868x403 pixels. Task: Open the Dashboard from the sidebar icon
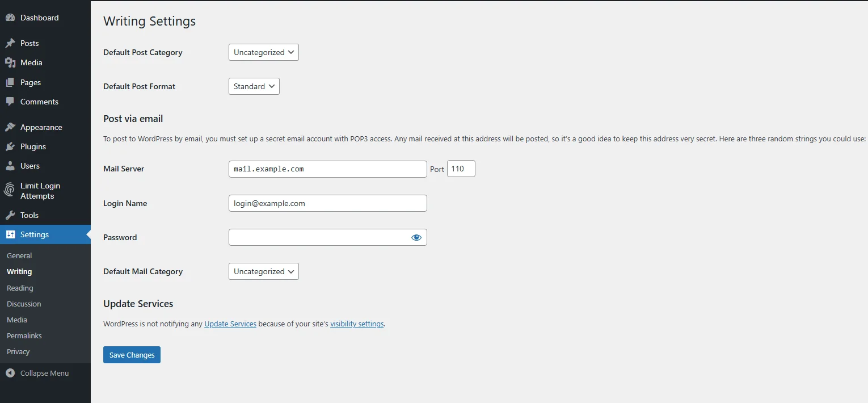point(10,18)
